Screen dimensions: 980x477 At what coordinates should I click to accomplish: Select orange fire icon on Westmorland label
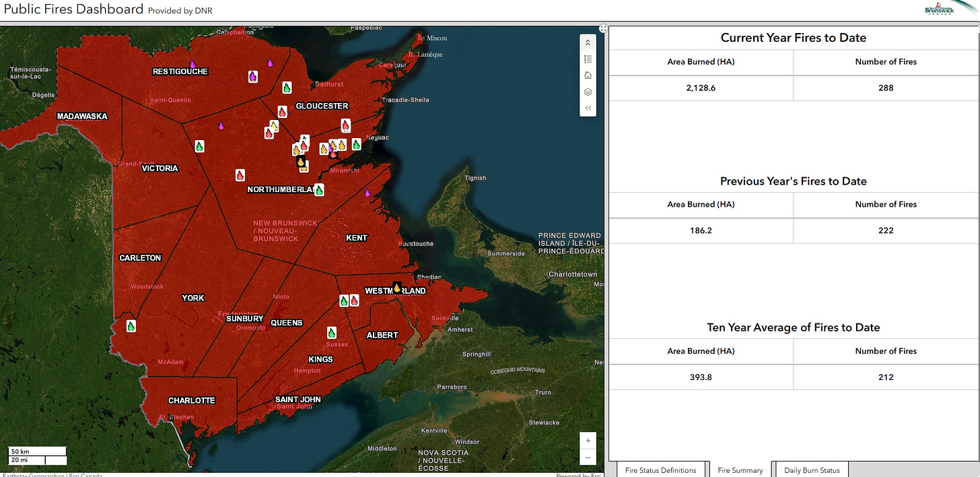[x=397, y=288]
